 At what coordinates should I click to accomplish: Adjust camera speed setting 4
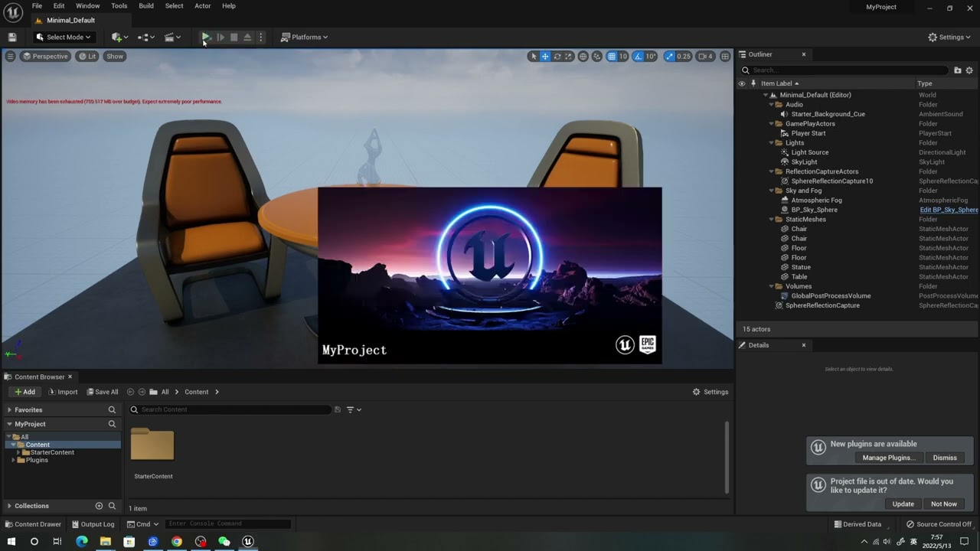point(706,56)
